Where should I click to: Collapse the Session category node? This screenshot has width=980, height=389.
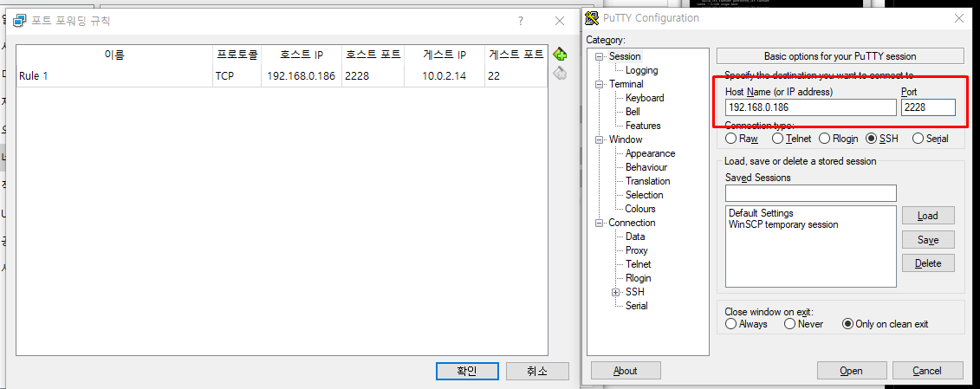pyautogui.click(x=600, y=56)
